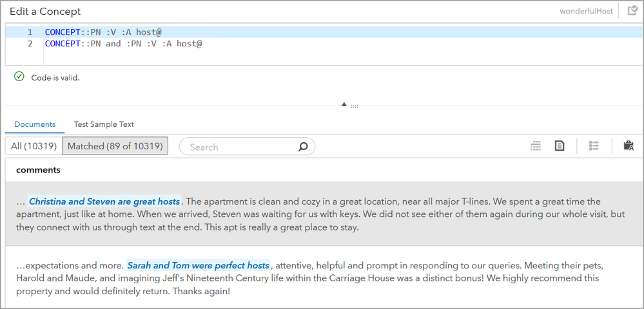Click highlighted match "Christina and Steven are great hosts"
The width and height of the screenshot is (644, 309).
[104, 201]
